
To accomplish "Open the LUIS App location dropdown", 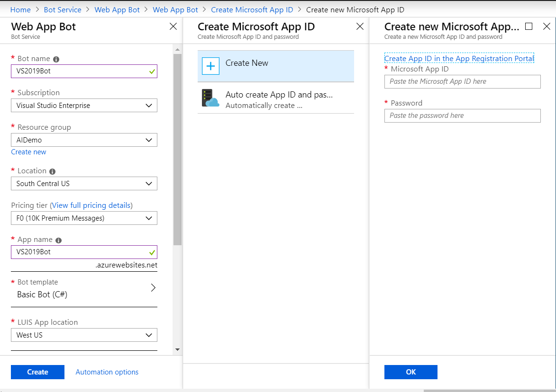I will click(x=84, y=335).
